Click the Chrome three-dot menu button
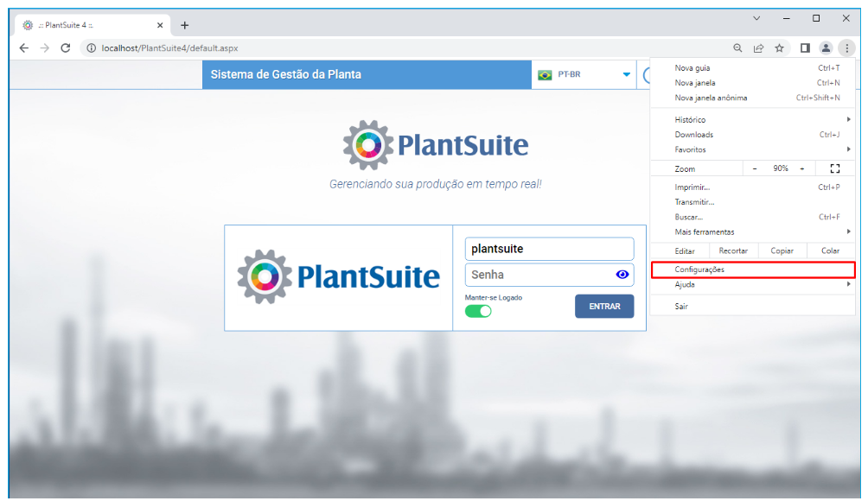The width and height of the screenshot is (868, 501). tap(846, 48)
